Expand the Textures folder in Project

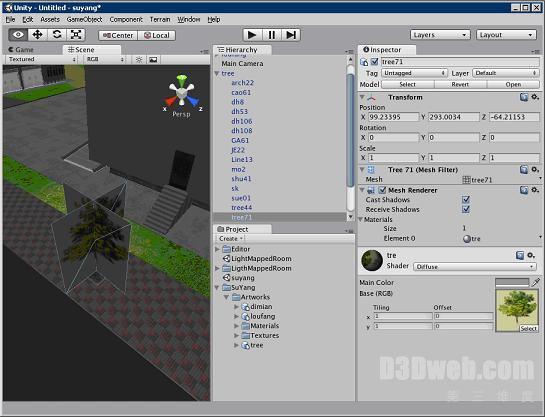click(236, 336)
